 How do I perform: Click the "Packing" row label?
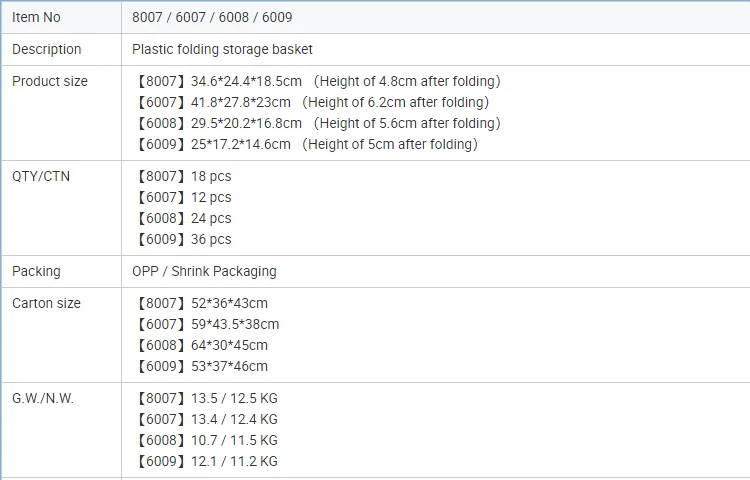coord(36,271)
